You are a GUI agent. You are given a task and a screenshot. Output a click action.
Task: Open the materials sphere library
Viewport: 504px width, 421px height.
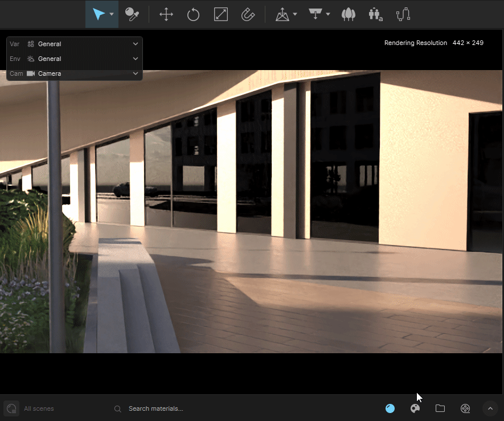pos(390,408)
